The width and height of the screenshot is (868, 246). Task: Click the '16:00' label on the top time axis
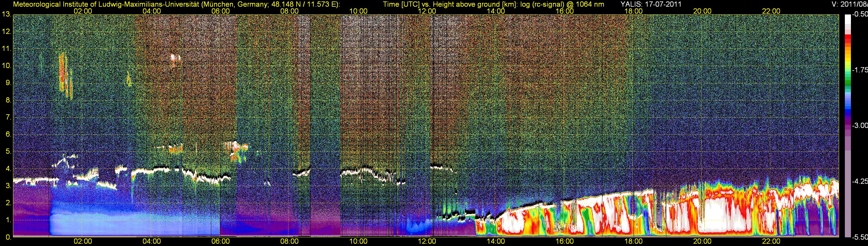coord(565,11)
